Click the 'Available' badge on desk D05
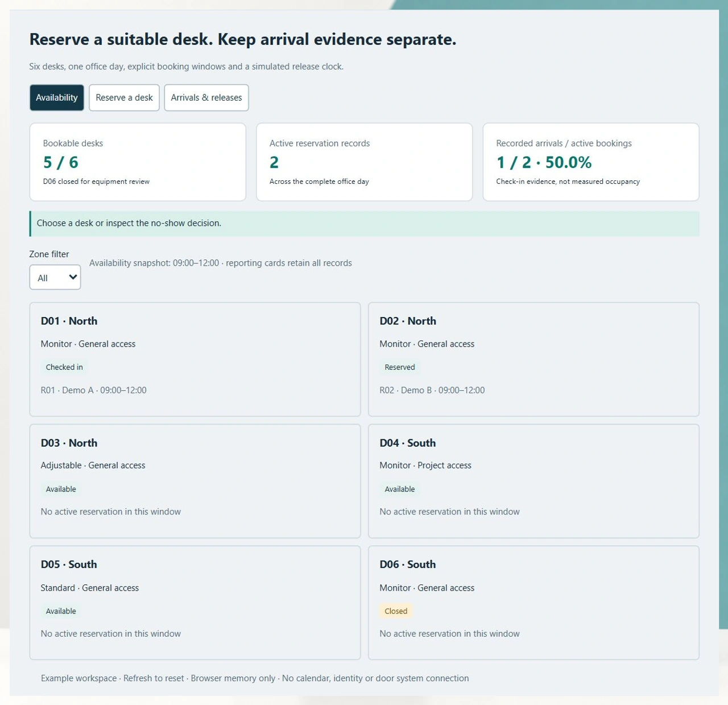Screen dimensions: 728x705 coord(61,611)
